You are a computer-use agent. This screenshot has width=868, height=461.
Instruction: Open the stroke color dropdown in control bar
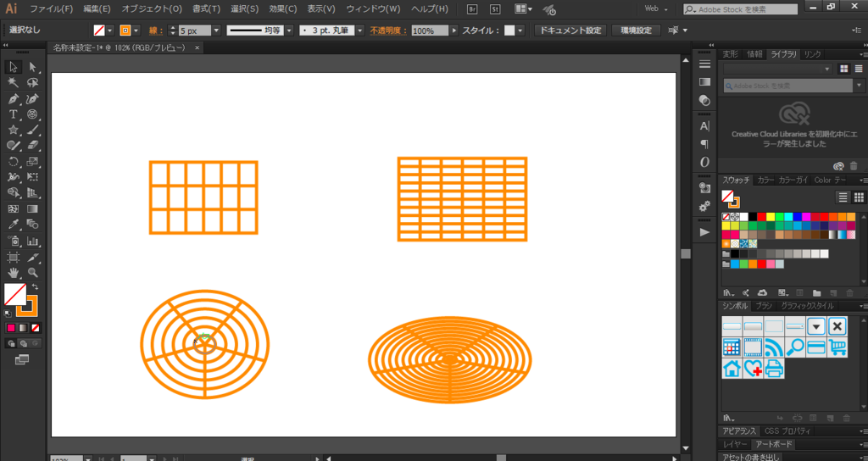(136, 31)
